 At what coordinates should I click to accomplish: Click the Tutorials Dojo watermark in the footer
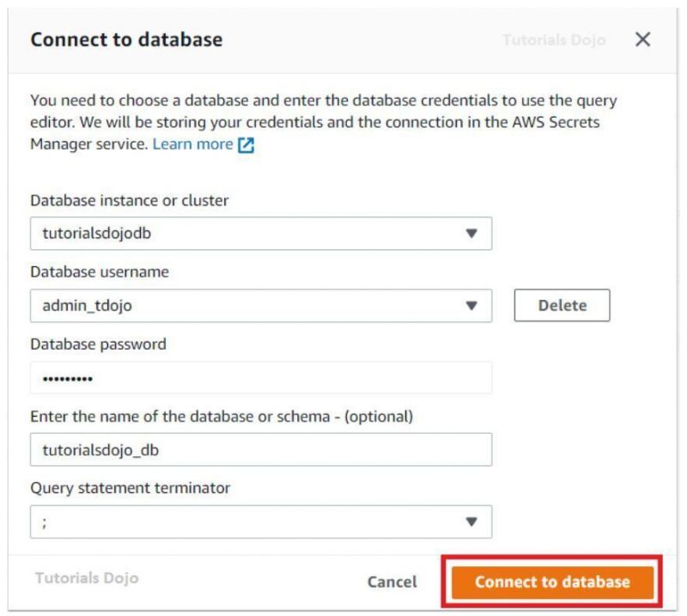(x=86, y=579)
